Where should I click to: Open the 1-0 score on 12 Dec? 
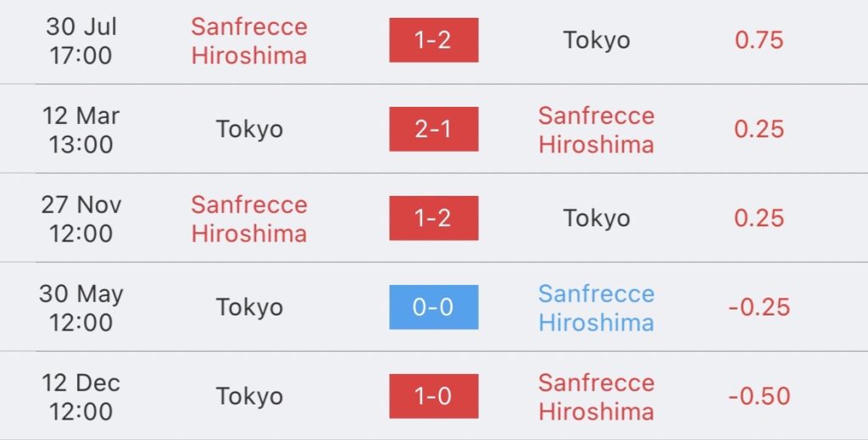pyautogui.click(x=433, y=396)
